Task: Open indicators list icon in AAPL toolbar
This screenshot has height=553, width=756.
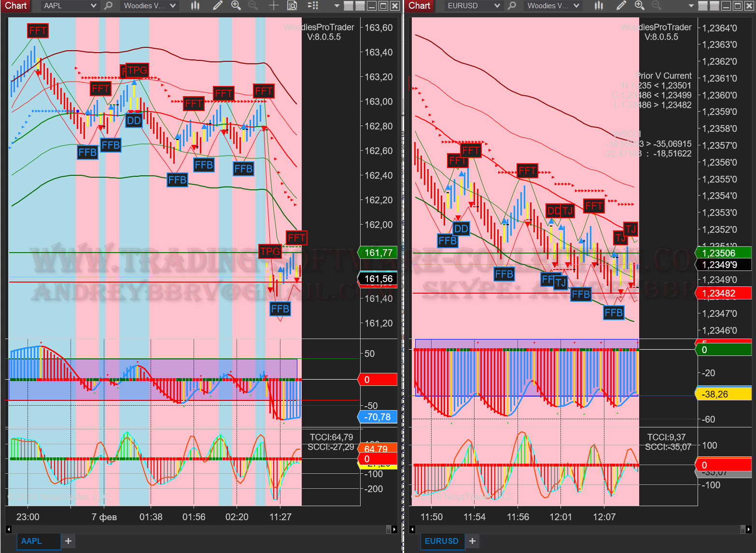Action: point(313,6)
